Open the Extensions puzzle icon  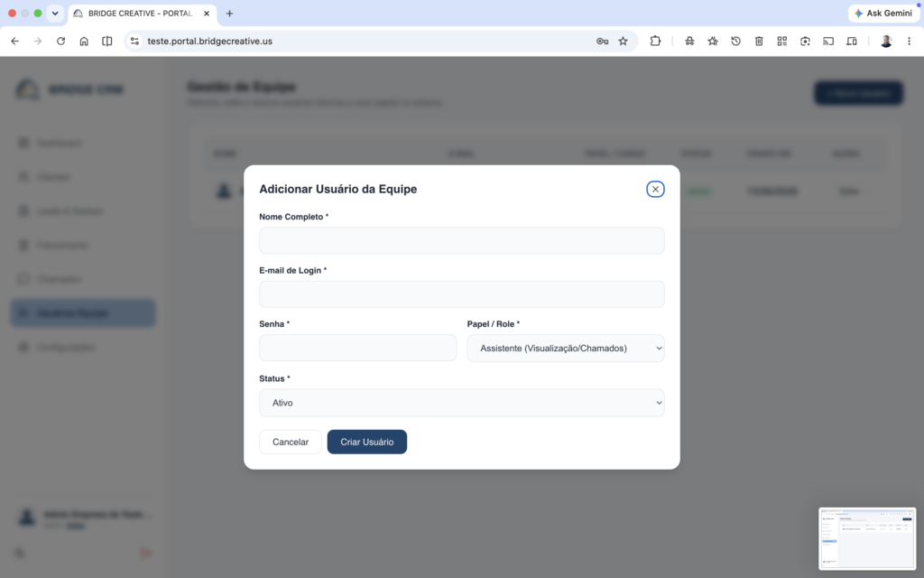[x=655, y=42]
